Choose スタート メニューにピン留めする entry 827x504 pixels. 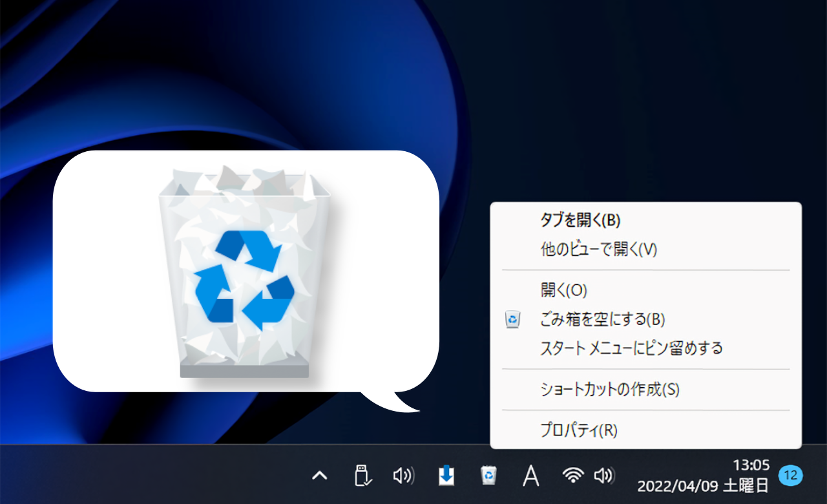[x=645, y=348]
